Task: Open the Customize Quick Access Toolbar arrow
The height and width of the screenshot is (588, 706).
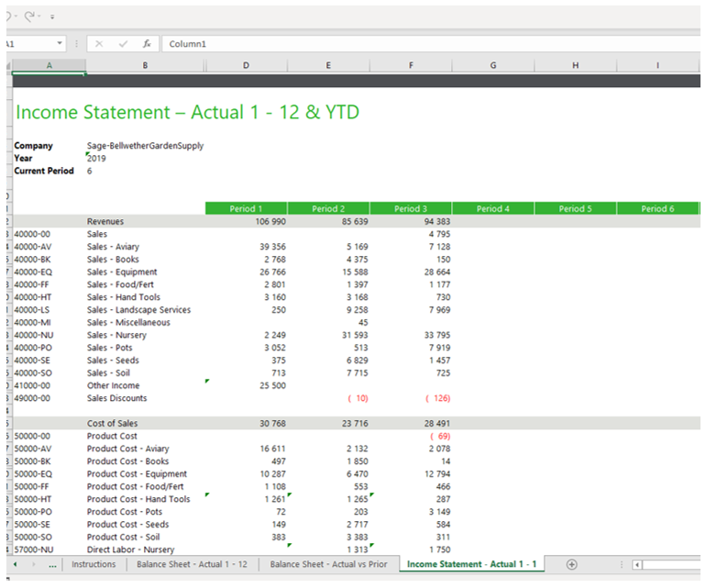Action: pyautogui.click(x=52, y=17)
